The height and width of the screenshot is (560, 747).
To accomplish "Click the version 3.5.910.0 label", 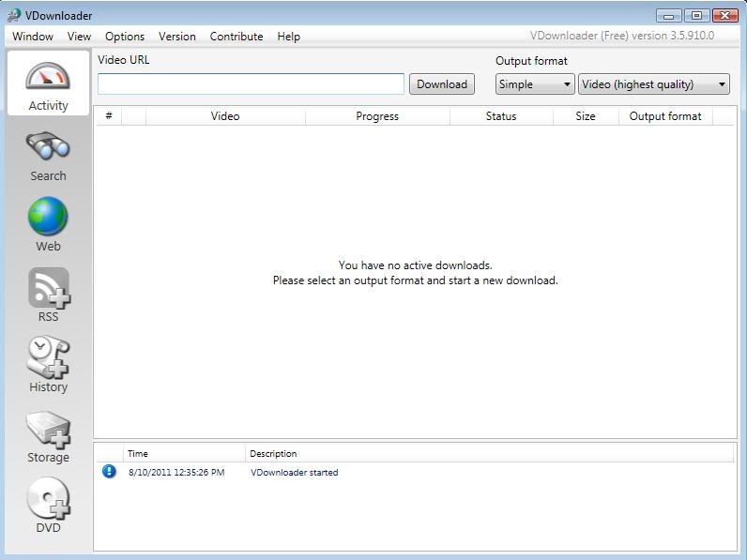I will pyautogui.click(x=622, y=36).
